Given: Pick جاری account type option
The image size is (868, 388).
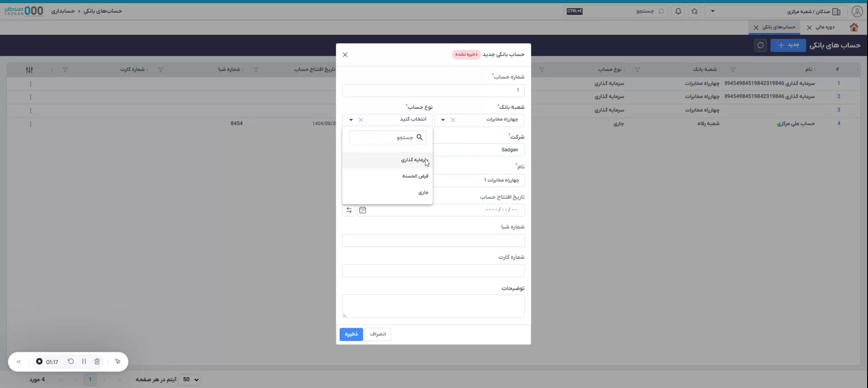Looking at the screenshot, I should coord(387,193).
